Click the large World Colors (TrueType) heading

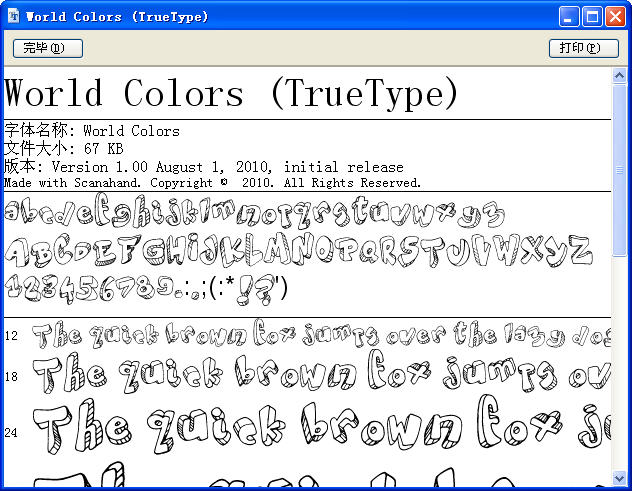pyautogui.click(x=232, y=94)
